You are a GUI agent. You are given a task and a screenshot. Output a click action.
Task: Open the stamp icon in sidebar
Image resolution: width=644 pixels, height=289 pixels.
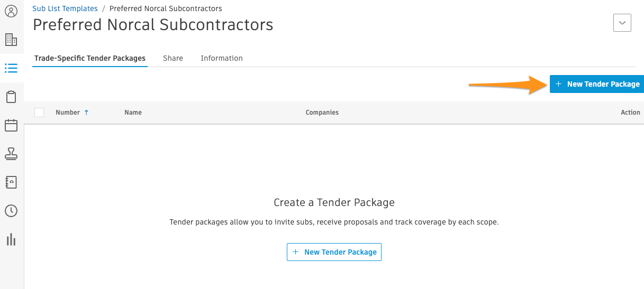11,154
